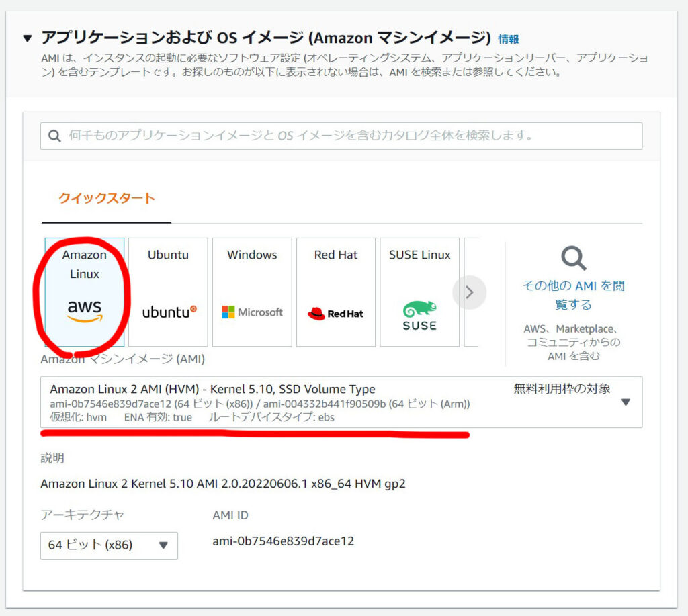Click the Amazon Linux 2 Kernel 5.10 description text
The width and height of the screenshot is (688, 616).
222,484
